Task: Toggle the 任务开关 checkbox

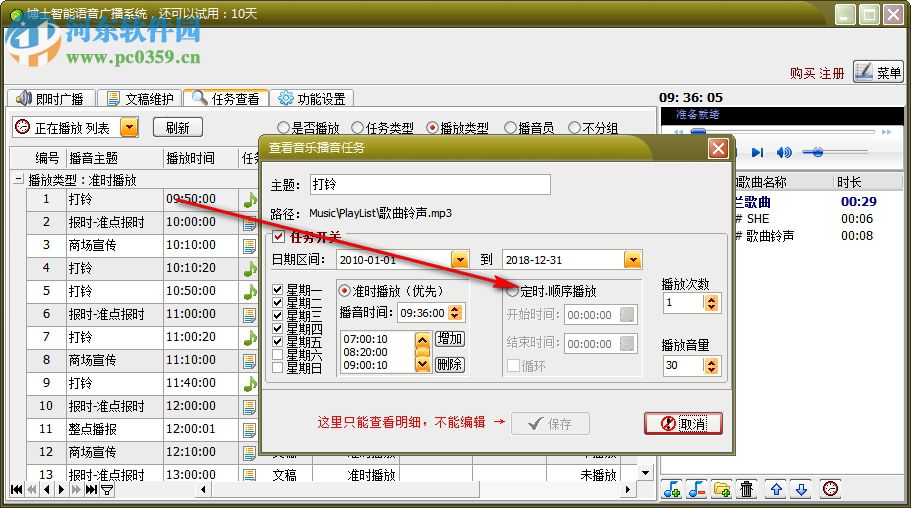Action: click(x=278, y=237)
